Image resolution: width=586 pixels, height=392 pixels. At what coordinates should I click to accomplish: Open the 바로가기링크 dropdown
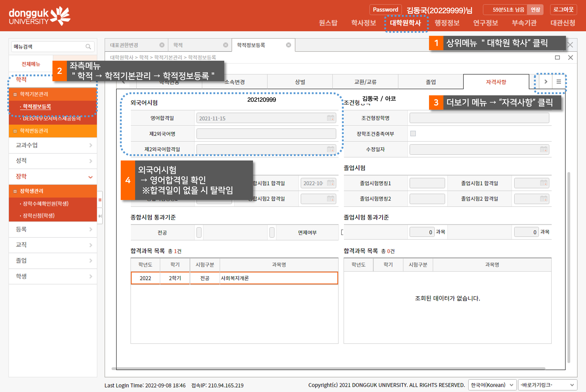[x=547, y=385]
